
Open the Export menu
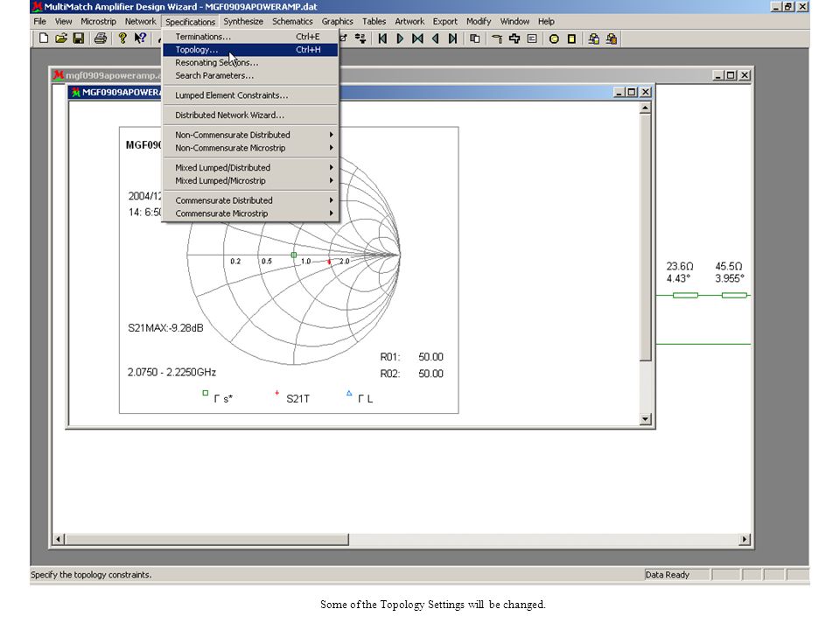tap(445, 21)
